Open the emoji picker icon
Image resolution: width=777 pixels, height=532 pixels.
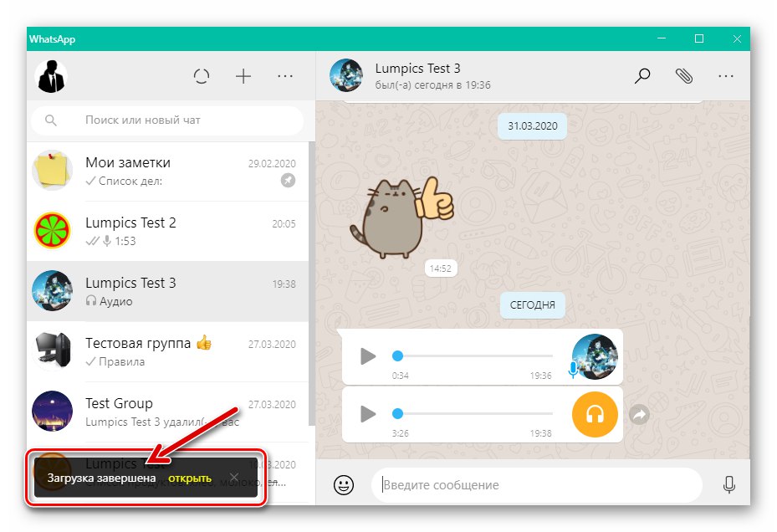[343, 484]
